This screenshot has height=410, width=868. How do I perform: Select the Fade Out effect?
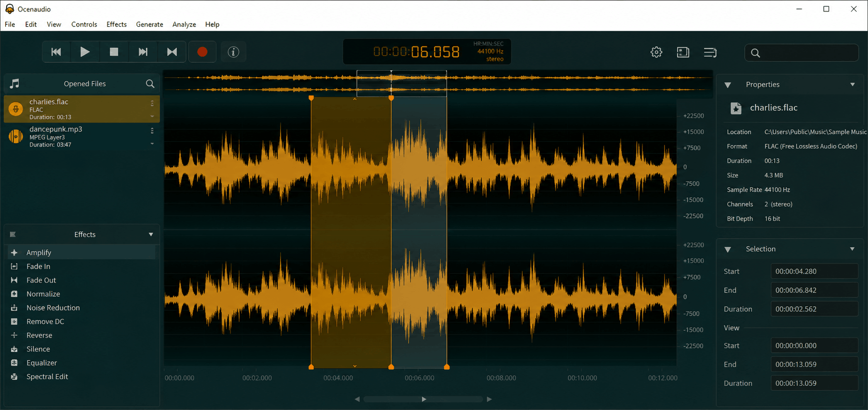pyautogui.click(x=41, y=280)
